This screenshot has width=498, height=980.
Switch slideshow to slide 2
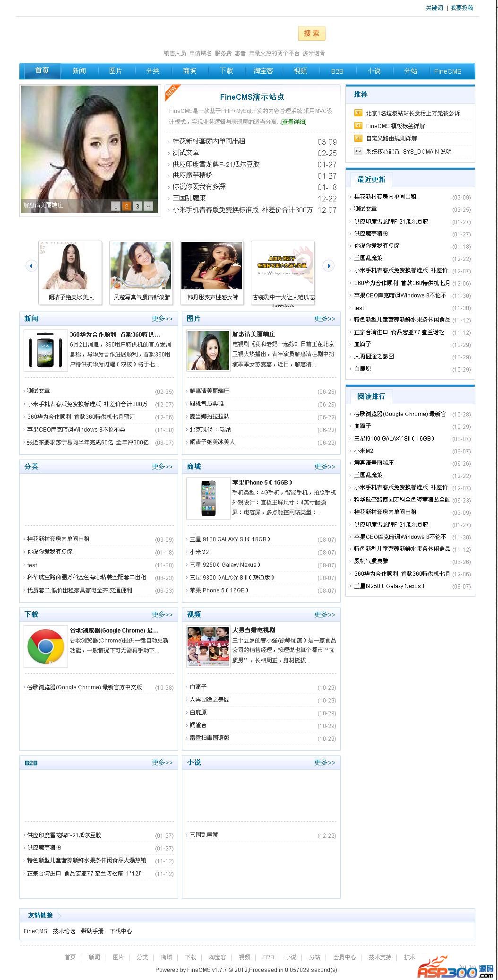[126, 206]
